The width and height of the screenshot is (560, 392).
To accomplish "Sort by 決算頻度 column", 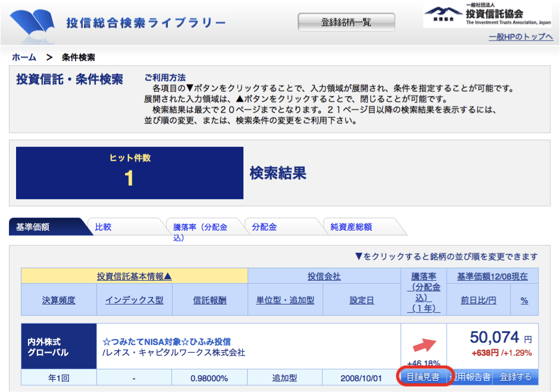I will pos(59,300).
